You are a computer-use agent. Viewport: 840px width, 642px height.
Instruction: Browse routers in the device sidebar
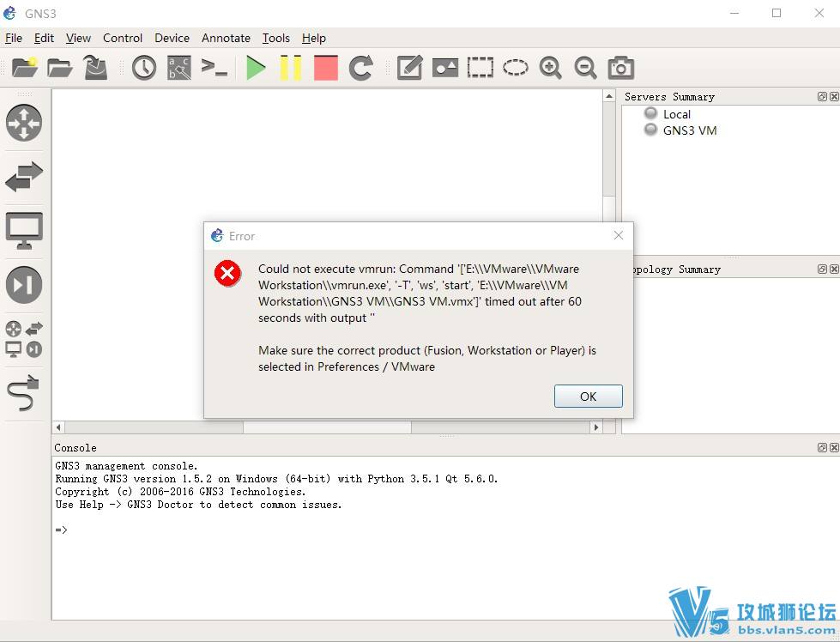pyautogui.click(x=24, y=123)
